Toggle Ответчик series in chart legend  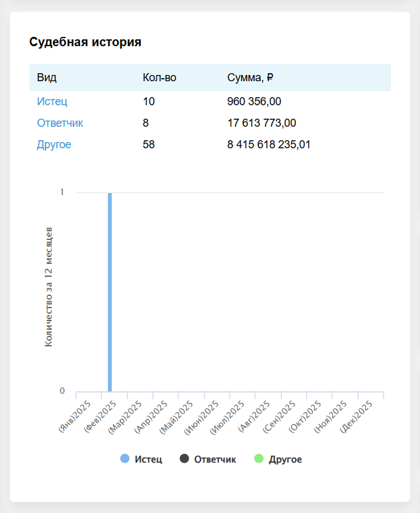point(215,459)
